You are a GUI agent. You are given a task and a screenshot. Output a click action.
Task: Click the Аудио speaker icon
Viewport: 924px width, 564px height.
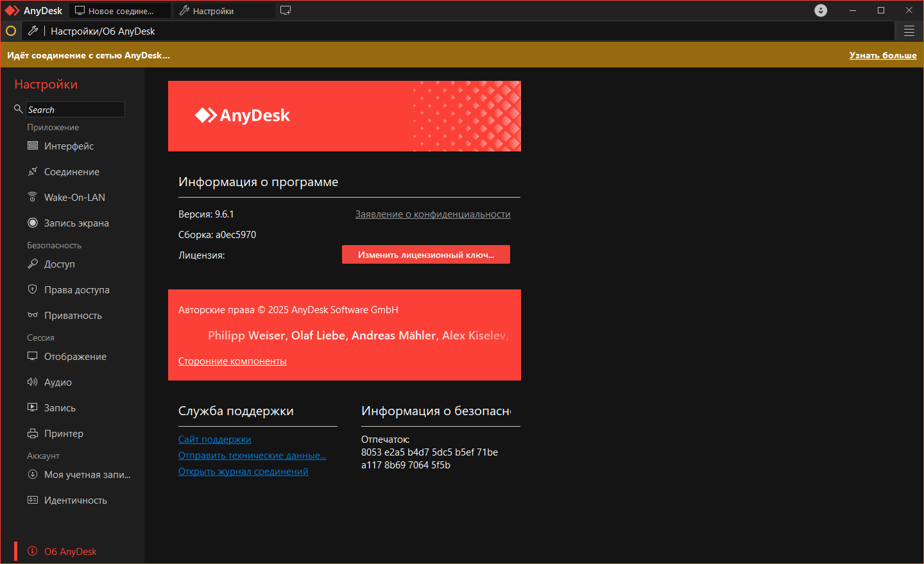point(33,382)
